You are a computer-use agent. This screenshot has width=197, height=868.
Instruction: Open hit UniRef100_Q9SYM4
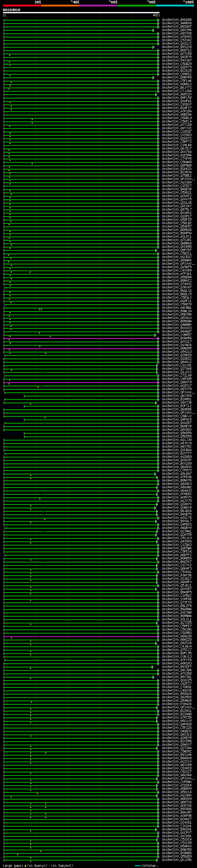pos(177,30)
